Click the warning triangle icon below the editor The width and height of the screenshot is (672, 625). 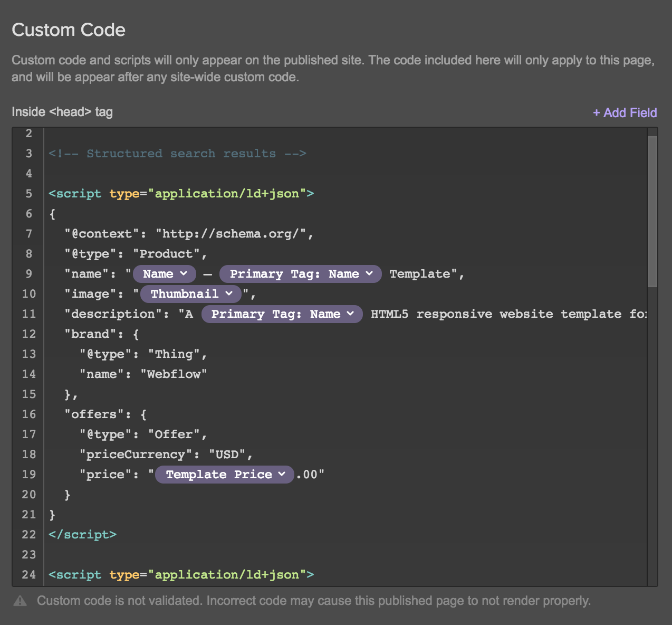(20, 601)
